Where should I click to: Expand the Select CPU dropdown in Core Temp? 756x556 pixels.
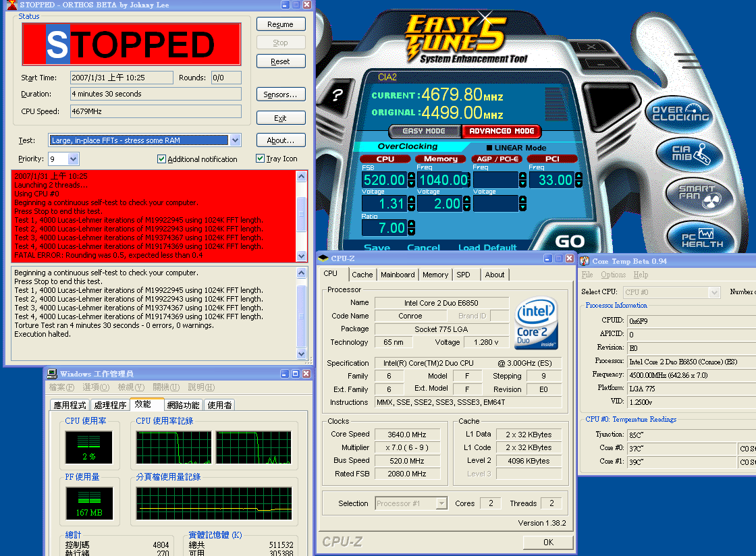point(714,292)
